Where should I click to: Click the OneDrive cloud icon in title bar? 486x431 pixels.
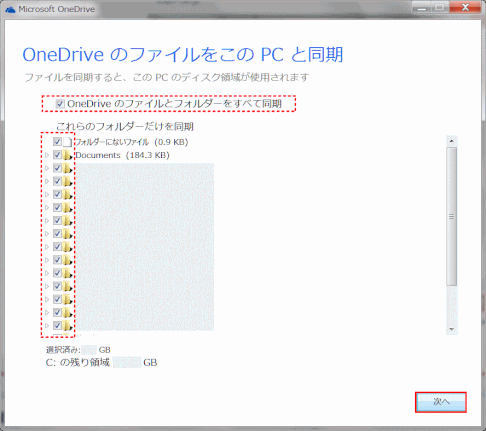coord(11,9)
